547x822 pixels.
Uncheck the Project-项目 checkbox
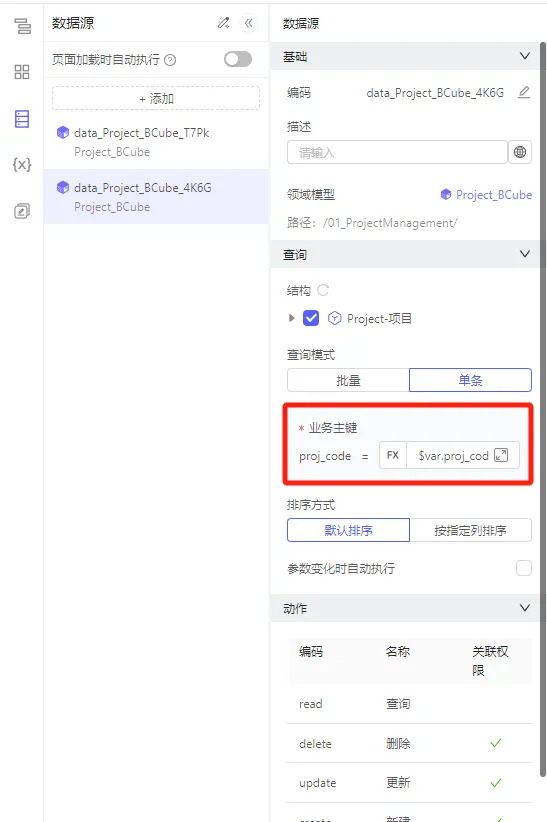tap(311, 318)
